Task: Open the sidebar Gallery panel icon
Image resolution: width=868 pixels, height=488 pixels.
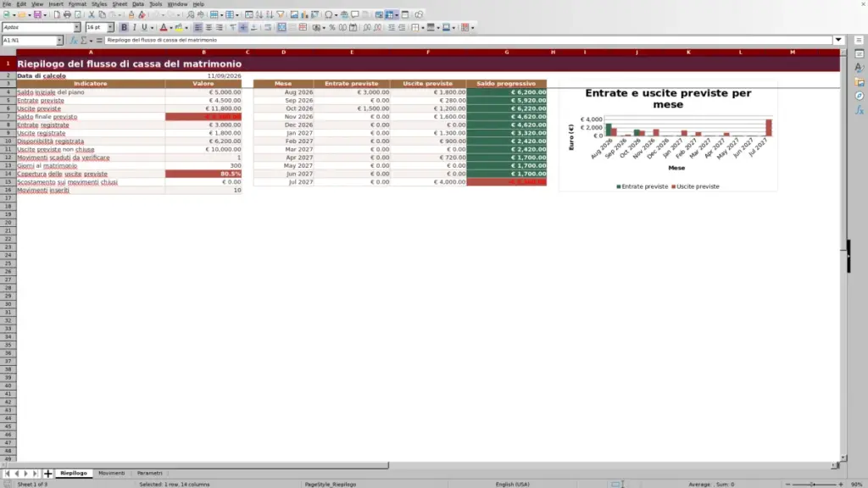Action: (x=860, y=82)
